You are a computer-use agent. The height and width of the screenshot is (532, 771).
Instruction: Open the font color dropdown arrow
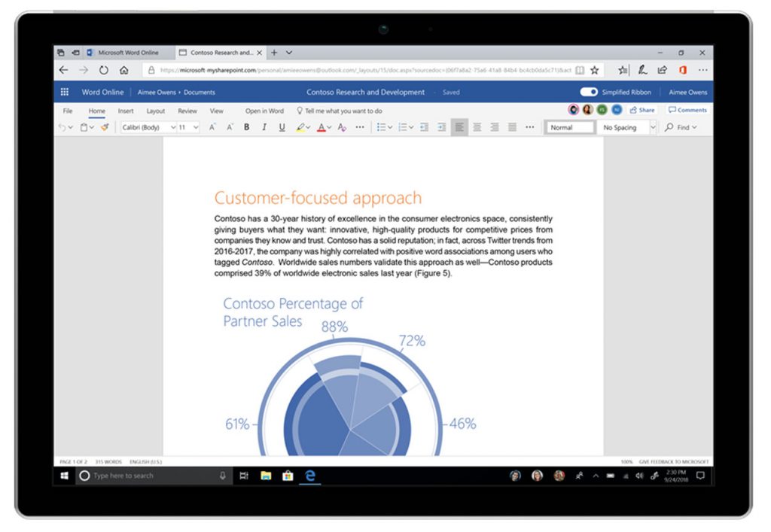(331, 127)
